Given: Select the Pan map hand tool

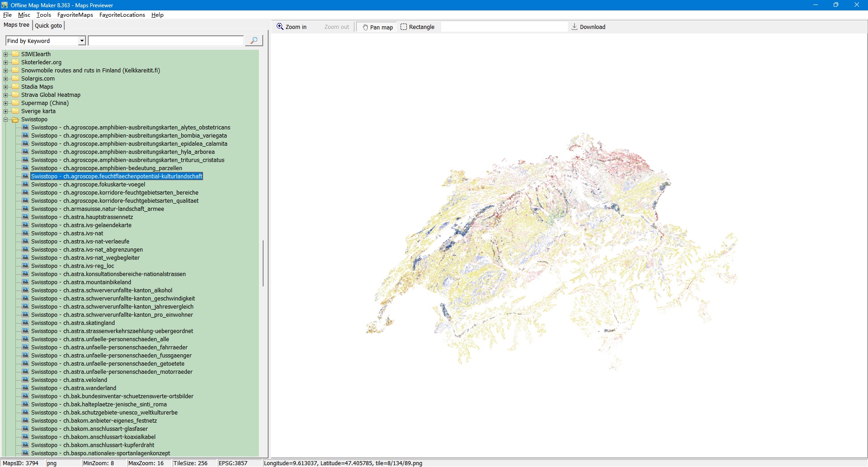Looking at the screenshot, I should pos(377,27).
